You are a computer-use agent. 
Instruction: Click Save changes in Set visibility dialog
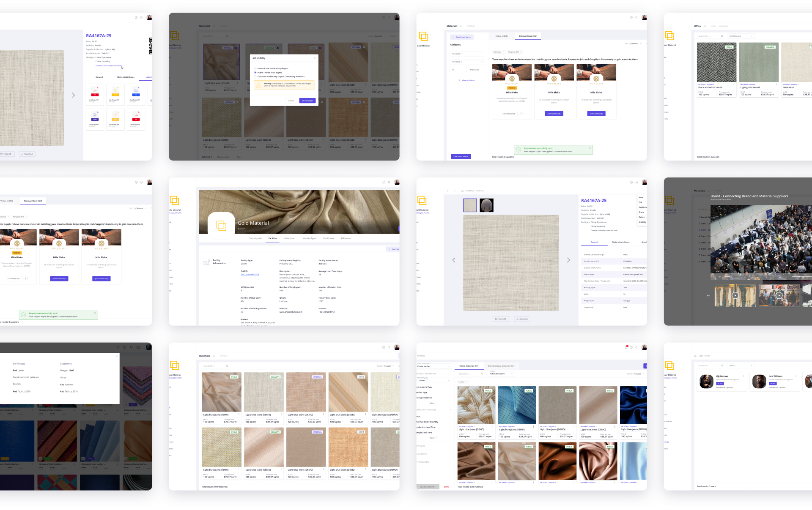click(307, 101)
